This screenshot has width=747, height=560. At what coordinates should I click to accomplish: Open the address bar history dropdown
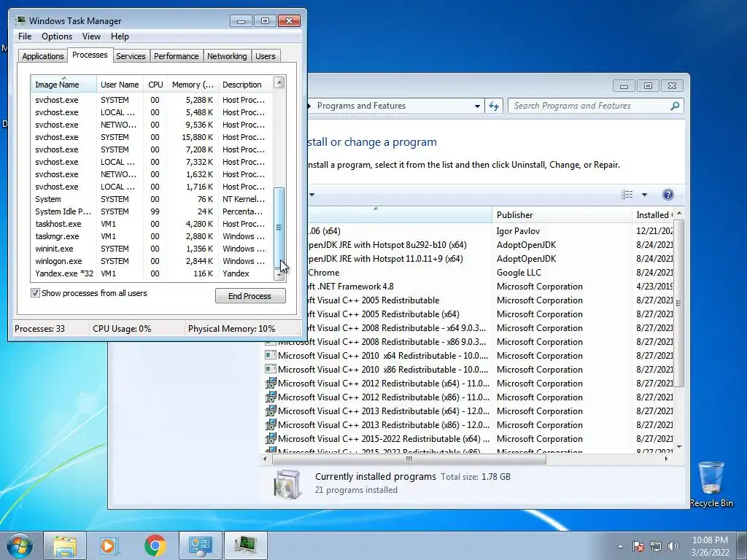tap(477, 106)
